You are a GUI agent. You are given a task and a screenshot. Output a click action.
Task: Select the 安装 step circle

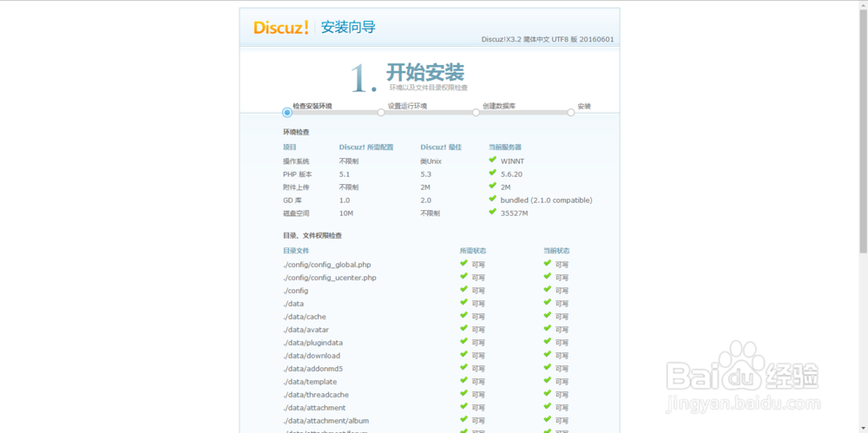pos(571,113)
